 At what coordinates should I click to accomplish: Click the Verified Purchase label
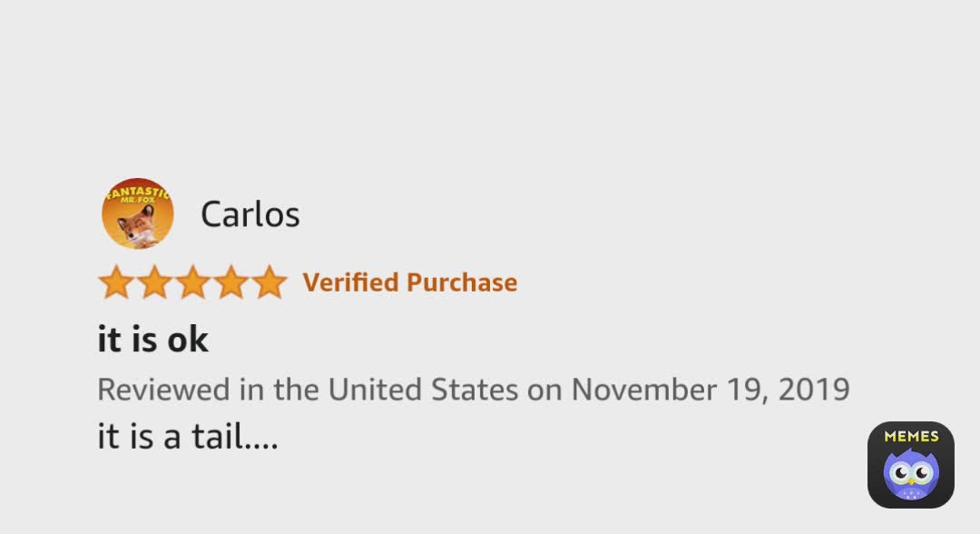coord(409,282)
